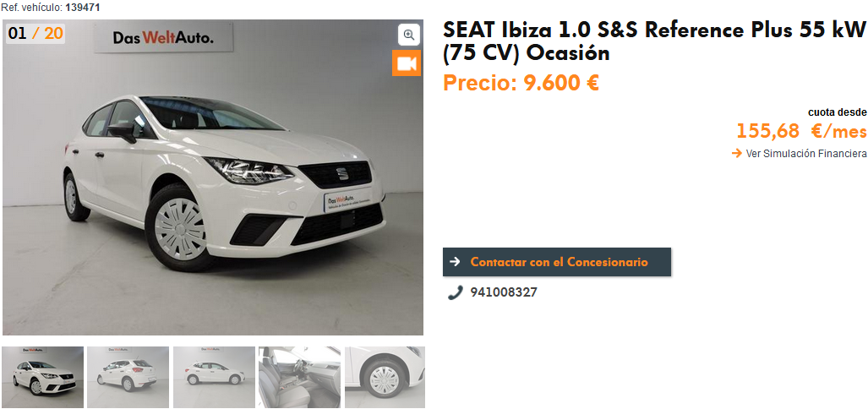This screenshot has width=868, height=409.
Task: Click orange arrow beside Ver Simulación Financiera
Action: [737, 153]
